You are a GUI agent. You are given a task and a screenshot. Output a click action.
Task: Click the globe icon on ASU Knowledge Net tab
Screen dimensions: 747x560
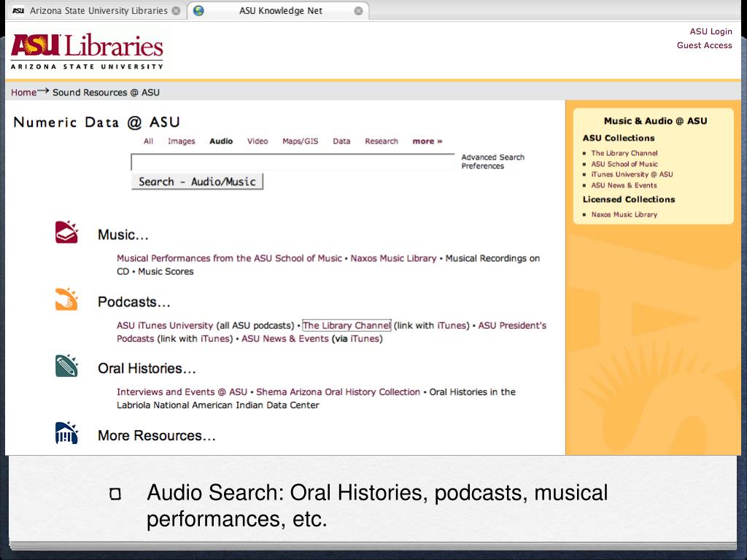coord(198,10)
